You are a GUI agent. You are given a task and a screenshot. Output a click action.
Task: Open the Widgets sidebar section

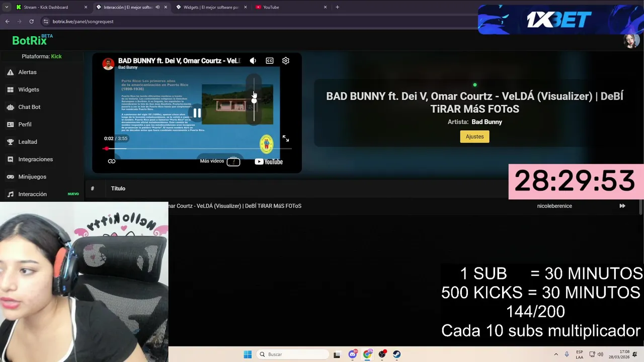point(28,89)
